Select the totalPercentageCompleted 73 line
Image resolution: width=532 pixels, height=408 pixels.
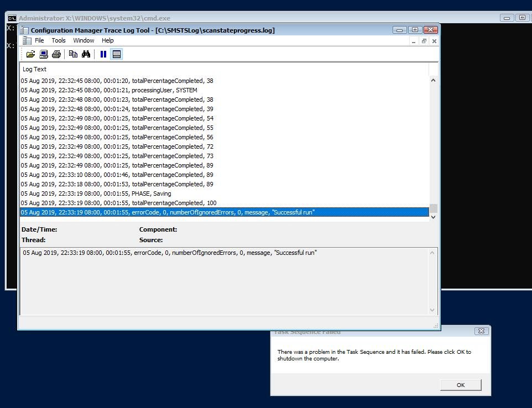[225, 156]
